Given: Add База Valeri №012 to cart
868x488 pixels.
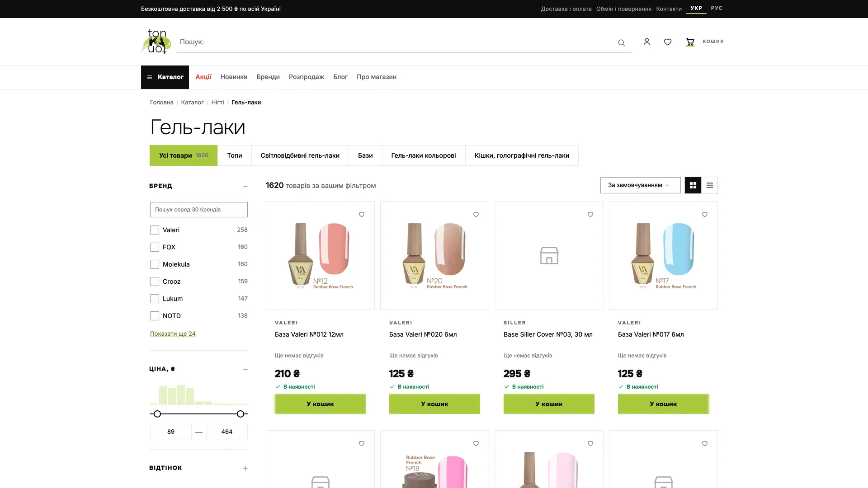Looking at the screenshot, I should (x=320, y=404).
